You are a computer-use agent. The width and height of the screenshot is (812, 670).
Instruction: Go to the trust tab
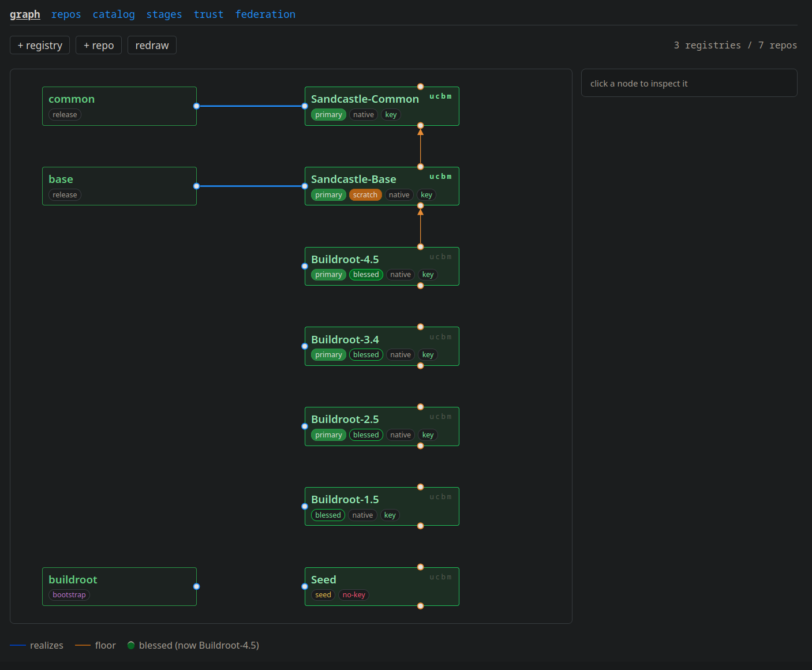tap(208, 14)
